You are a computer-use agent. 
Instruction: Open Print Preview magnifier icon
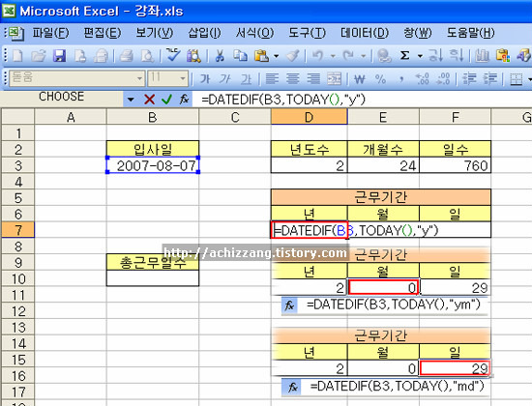coord(147,56)
